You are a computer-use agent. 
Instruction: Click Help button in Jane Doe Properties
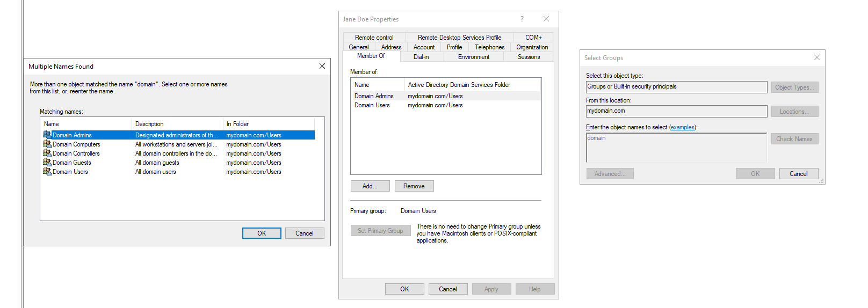pos(535,289)
